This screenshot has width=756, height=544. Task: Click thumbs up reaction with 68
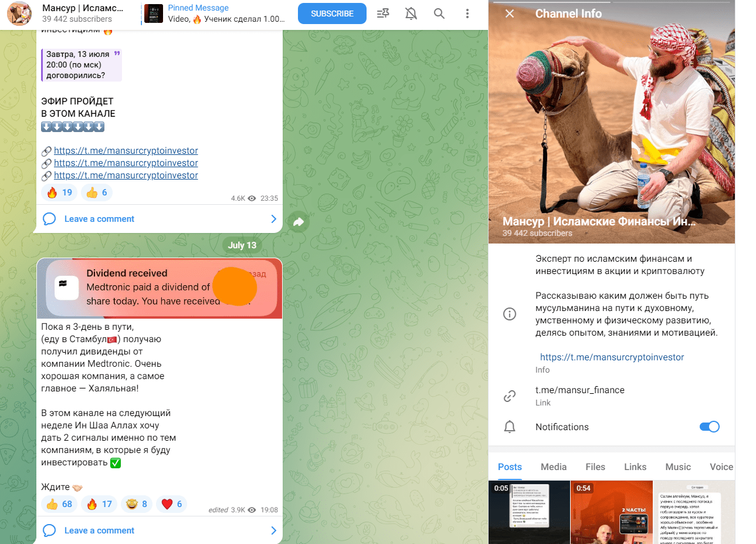point(59,504)
